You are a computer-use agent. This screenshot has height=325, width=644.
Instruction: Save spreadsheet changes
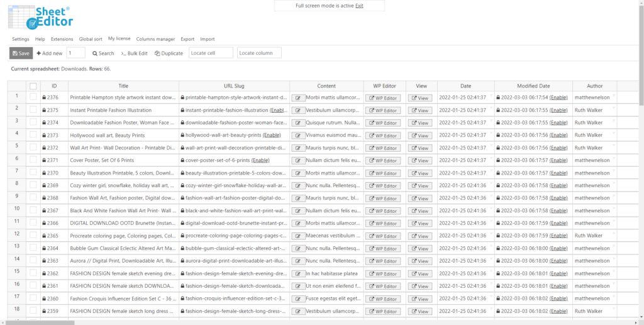tap(21, 53)
